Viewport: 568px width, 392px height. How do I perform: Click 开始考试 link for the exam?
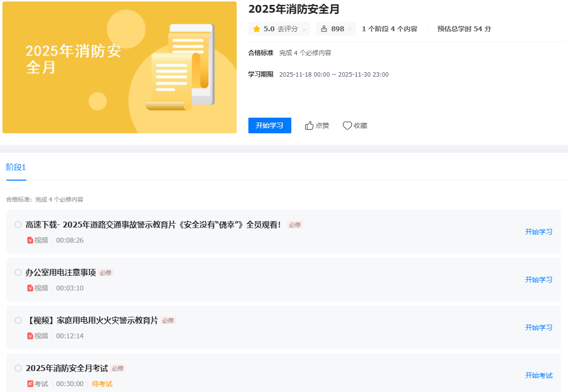[x=539, y=375]
